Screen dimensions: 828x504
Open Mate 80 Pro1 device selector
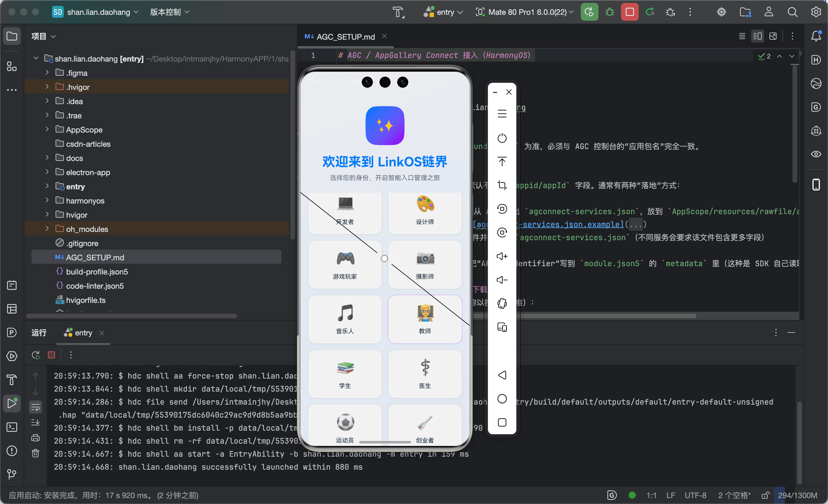point(525,12)
